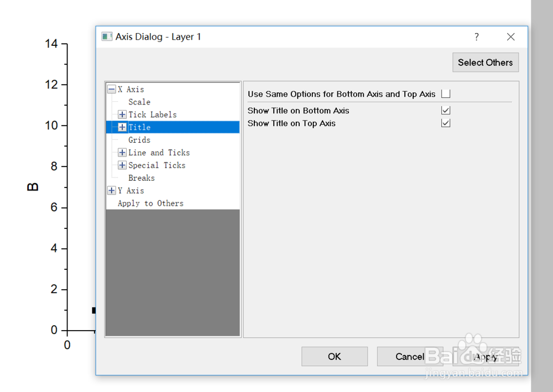Collapse the X Axis tree node
The height and width of the screenshot is (392, 553).
click(112, 90)
